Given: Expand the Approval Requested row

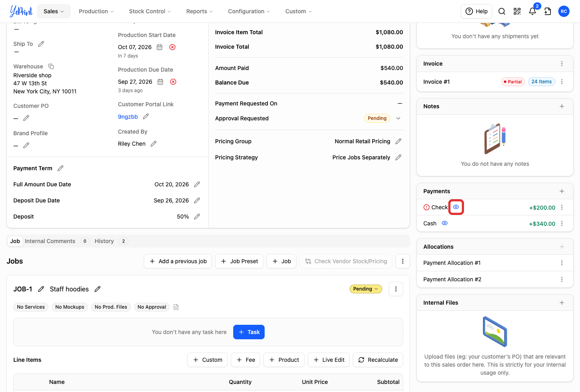Looking at the screenshot, I should coord(398,118).
